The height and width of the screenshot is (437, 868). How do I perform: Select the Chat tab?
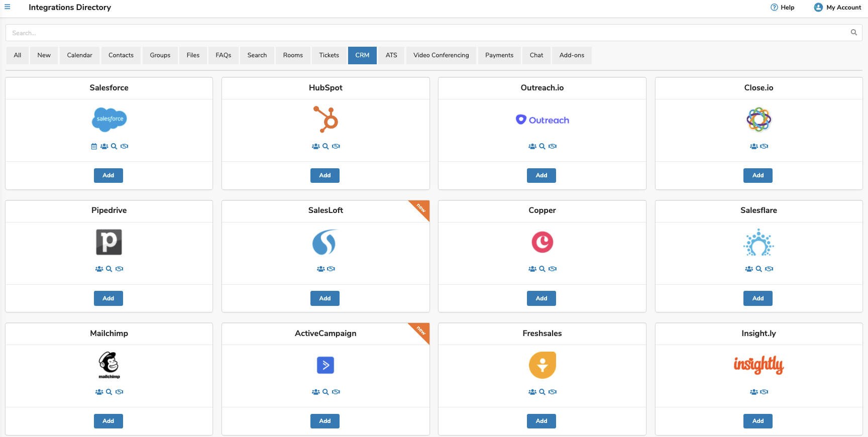point(536,55)
